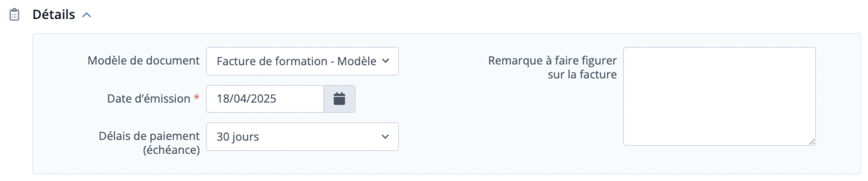Focus the Date d'émission input field

coord(265,99)
